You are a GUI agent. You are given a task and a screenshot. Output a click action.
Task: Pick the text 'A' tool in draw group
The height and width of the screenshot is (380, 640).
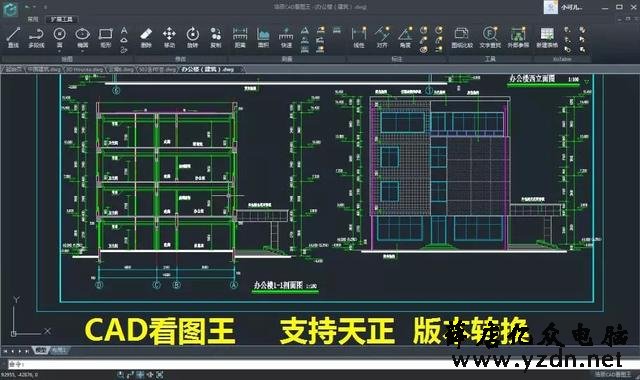124,31
